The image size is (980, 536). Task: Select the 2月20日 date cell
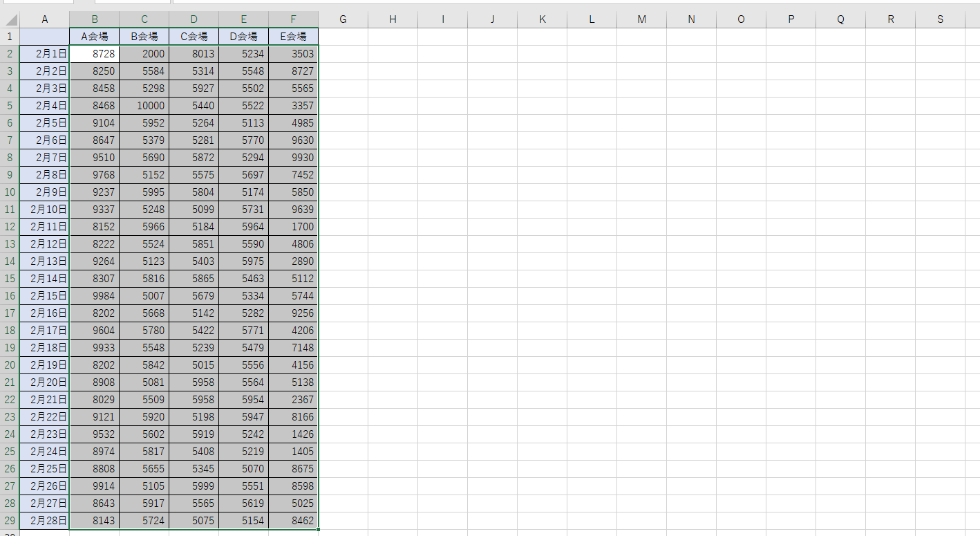coord(45,382)
